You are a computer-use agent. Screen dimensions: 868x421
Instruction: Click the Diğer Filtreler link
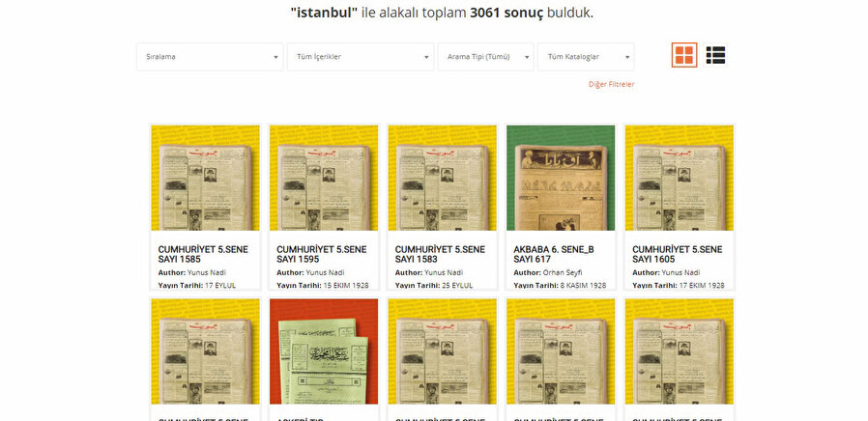(x=611, y=85)
